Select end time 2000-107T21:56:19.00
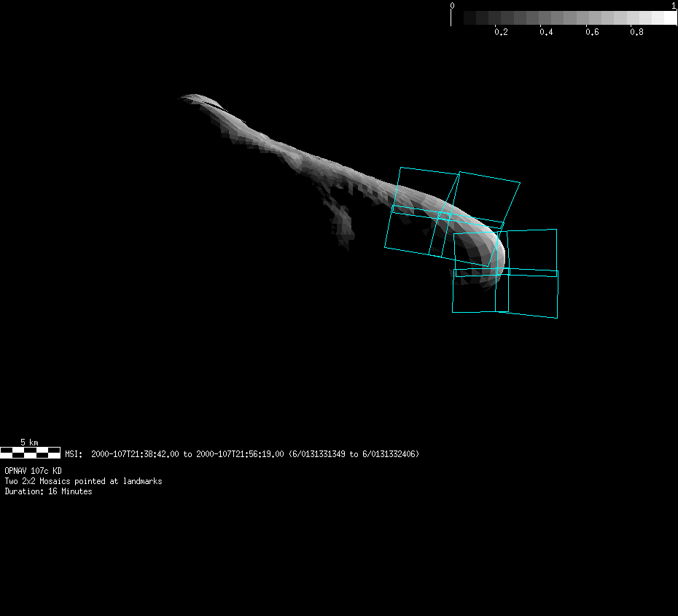The width and height of the screenshot is (678, 616). pyautogui.click(x=240, y=454)
